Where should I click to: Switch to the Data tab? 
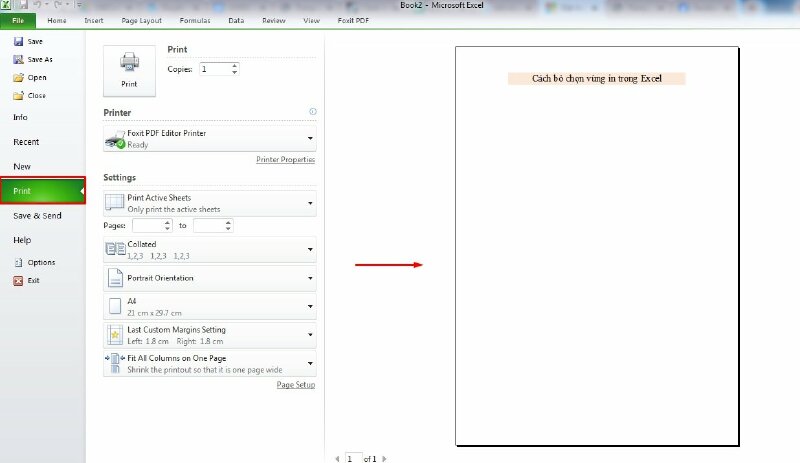(236, 20)
